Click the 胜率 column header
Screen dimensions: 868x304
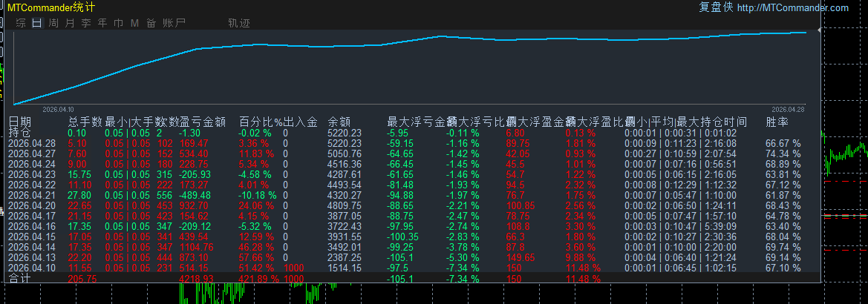tap(777, 122)
